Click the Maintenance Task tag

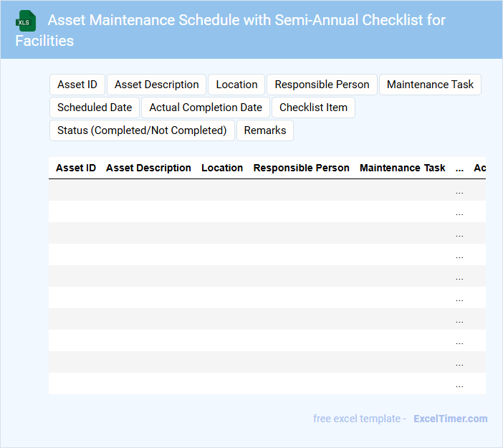coord(430,85)
